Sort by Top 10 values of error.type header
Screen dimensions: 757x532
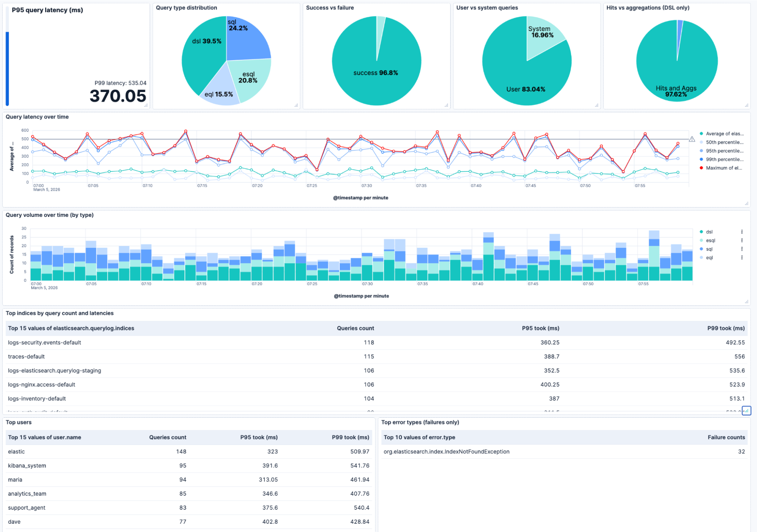[x=419, y=437]
